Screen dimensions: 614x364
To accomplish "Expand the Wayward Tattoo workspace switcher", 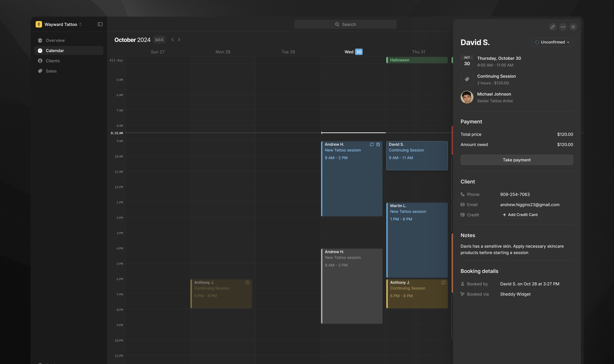I will click(x=80, y=24).
